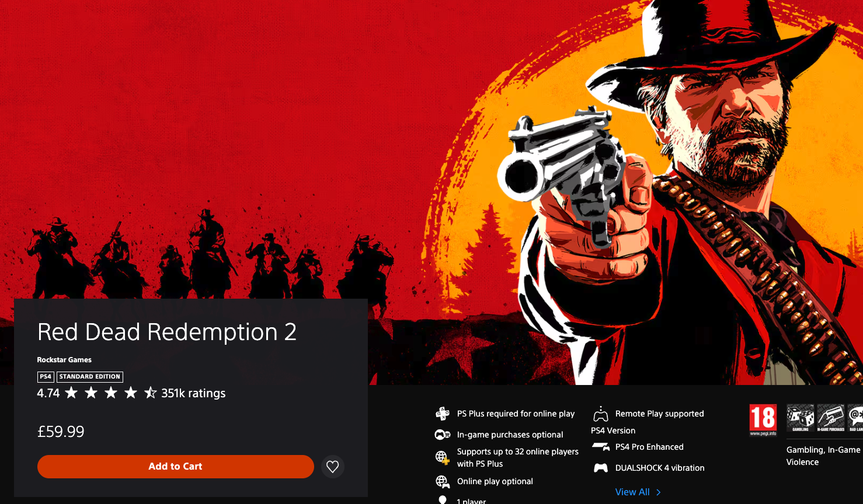Click the PS4 Pro Enhanced icon
This screenshot has width=863, height=504.
[601, 447]
